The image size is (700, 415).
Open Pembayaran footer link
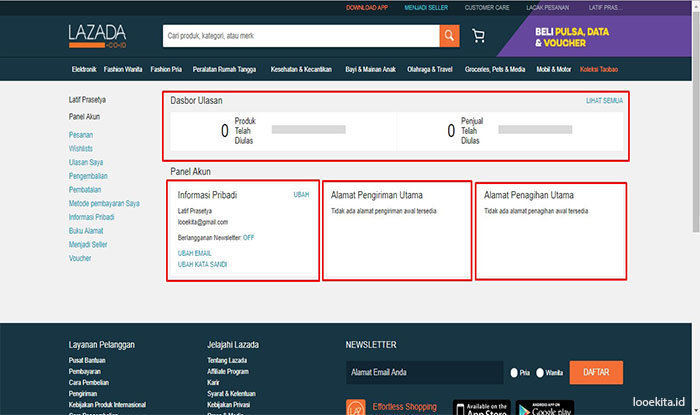click(x=84, y=371)
